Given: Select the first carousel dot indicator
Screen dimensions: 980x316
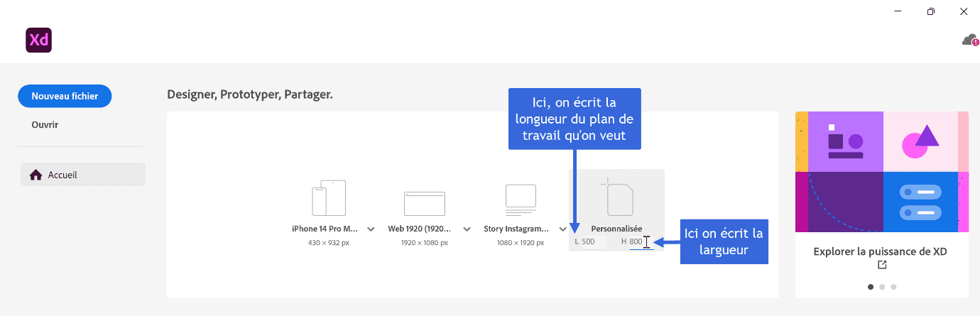Looking at the screenshot, I should (871, 287).
